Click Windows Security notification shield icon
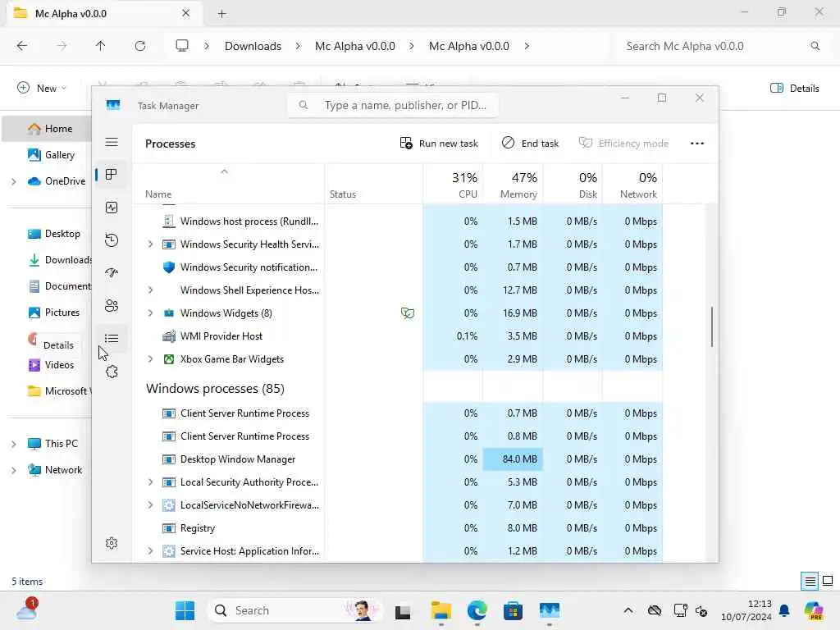Screen dimensions: 840x630 pyautogui.click(x=169, y=267)
